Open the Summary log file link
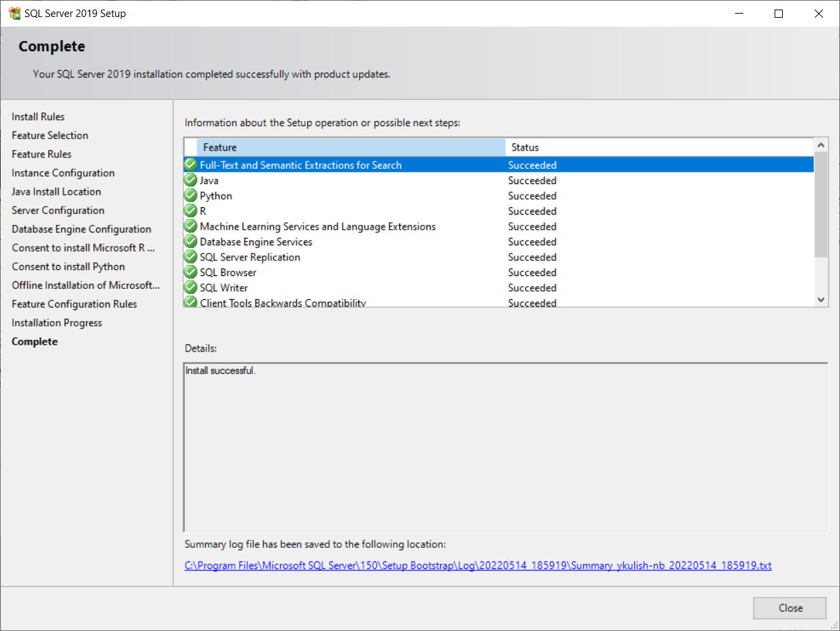The height and width of the screenshot is (631, 840). 478,566
